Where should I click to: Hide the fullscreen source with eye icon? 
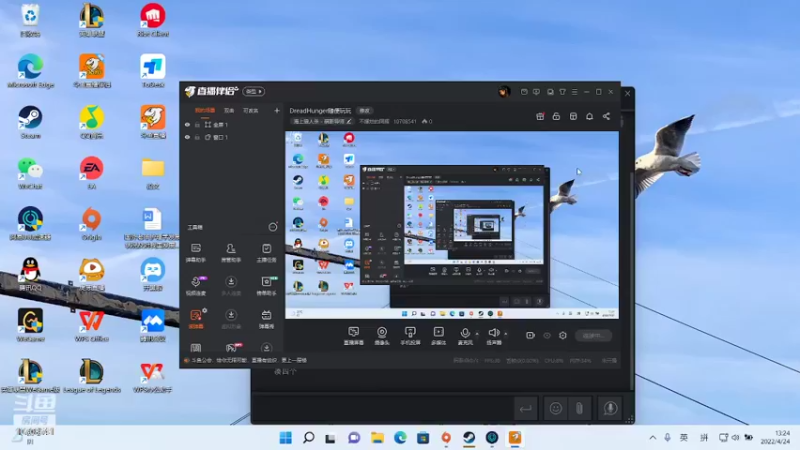pyautogui.click(x=187, y=124)
